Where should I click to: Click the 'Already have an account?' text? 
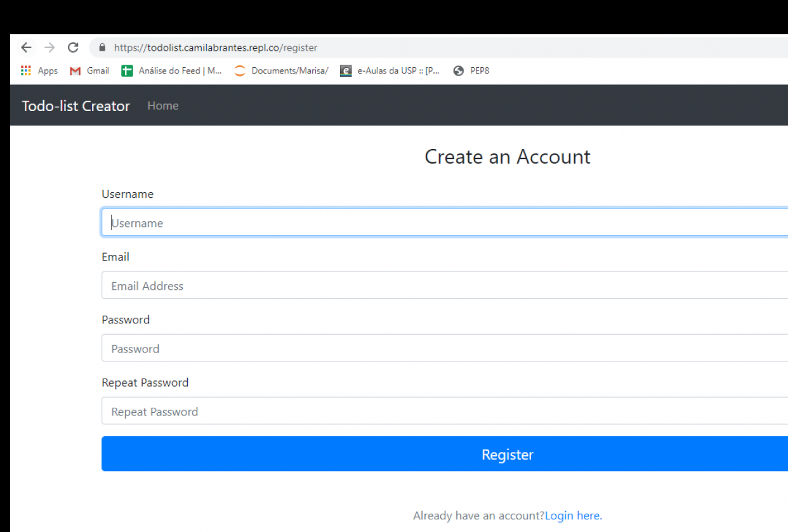tap(479, 516)
